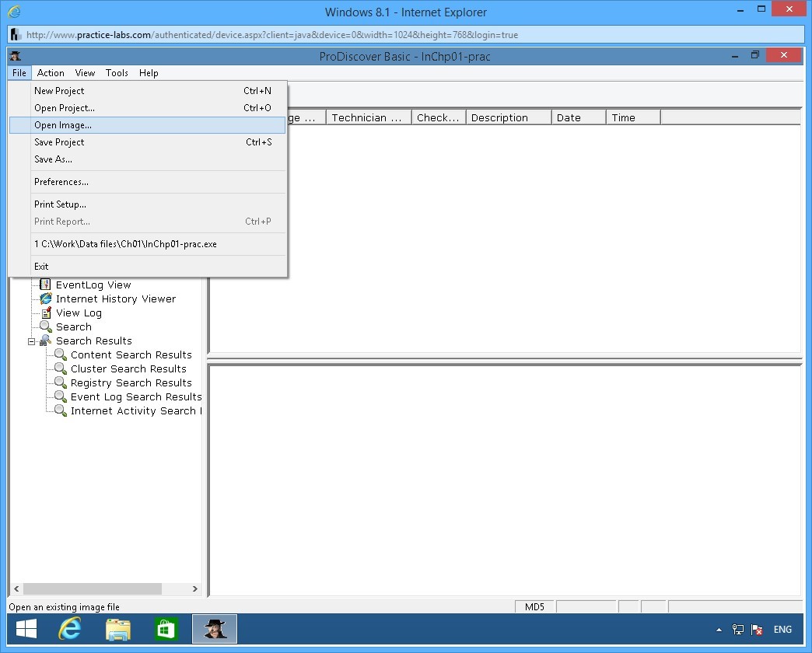The image size is (812, 653).
Task: Show hidden system tray icons
Action: coord(719,630)
